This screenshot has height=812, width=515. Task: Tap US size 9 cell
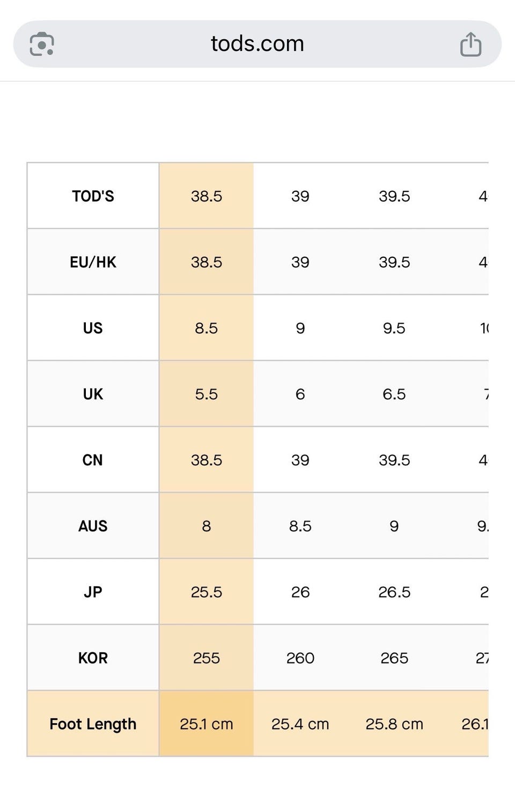coord(300,328)
